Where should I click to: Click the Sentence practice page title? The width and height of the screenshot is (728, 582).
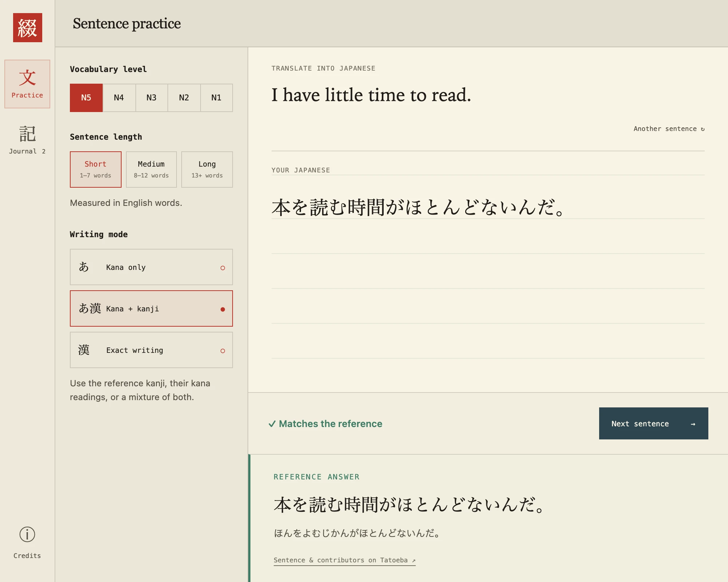pyautogui.click(x=127, y=24)
